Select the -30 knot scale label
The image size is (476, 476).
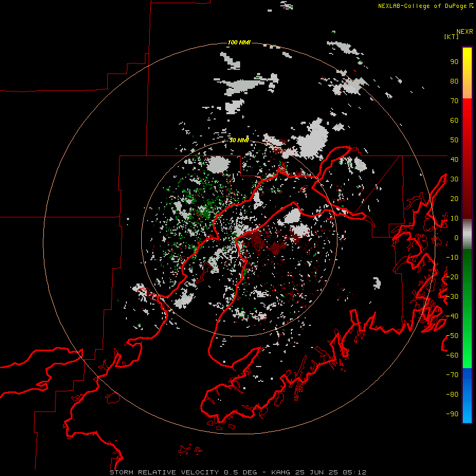452,297
